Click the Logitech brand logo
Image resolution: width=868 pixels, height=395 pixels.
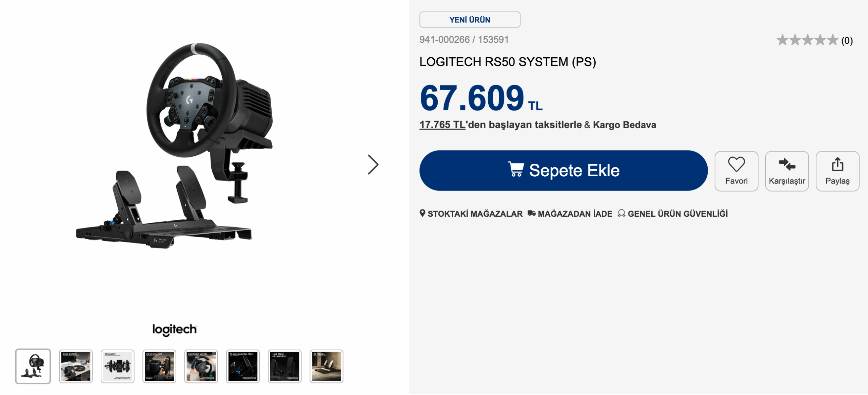coord(174,329)
